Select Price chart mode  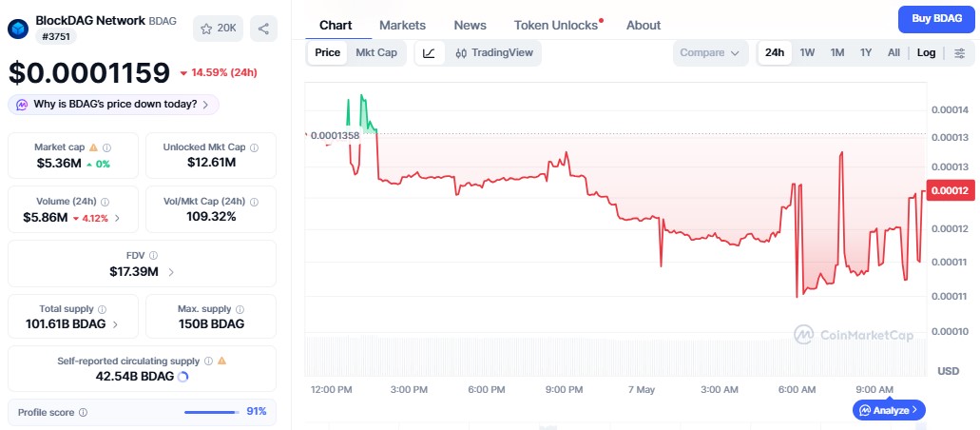click(x=328, y=53)
